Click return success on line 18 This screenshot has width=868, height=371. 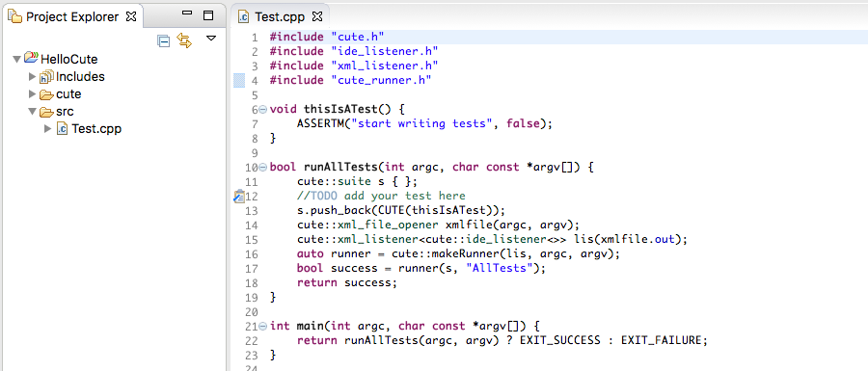tap(347, 282)
